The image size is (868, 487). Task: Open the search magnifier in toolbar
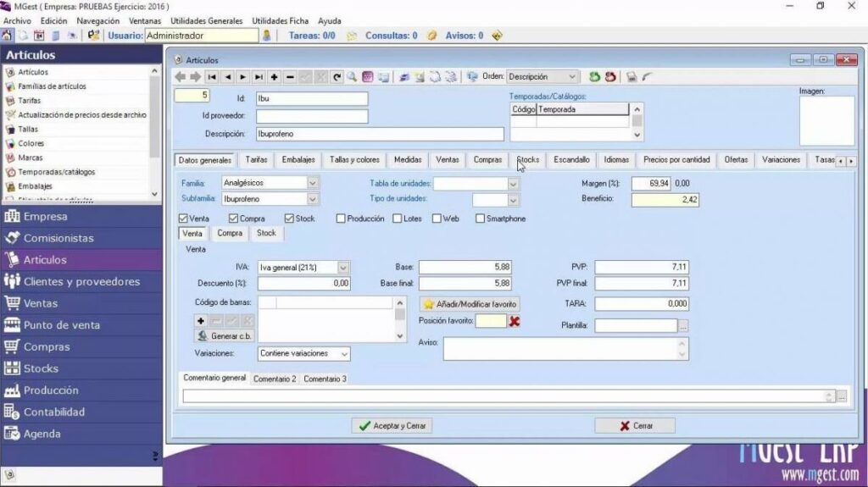[352, 77]
